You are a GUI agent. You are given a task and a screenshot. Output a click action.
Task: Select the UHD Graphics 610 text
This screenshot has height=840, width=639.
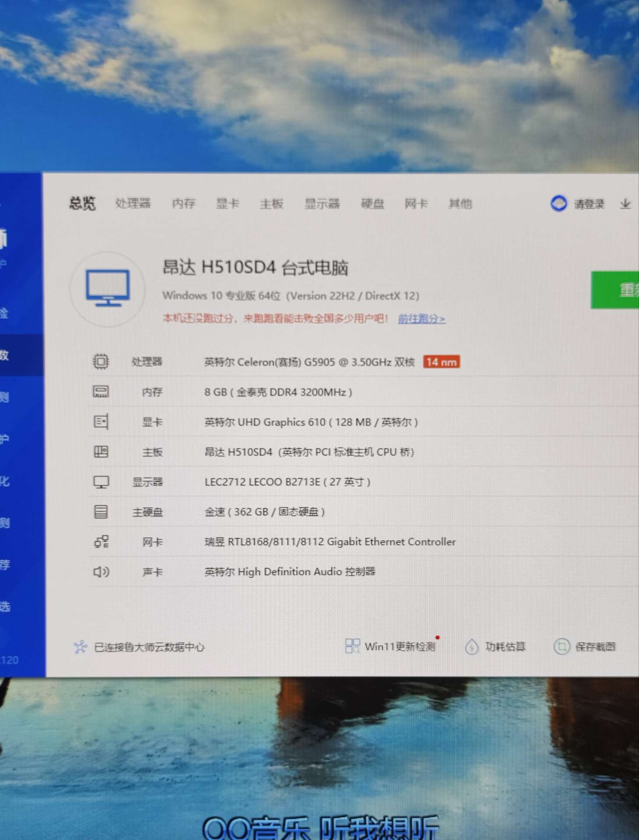tap(311, 422)
